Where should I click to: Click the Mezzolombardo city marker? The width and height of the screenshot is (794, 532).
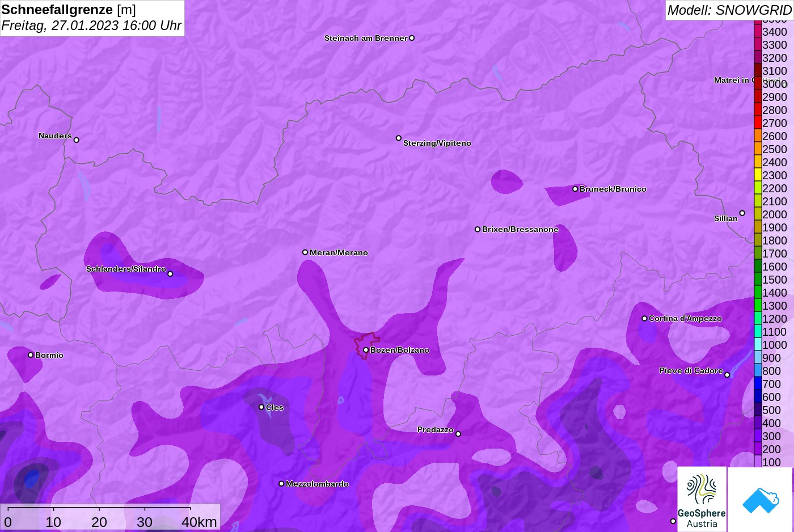pyautogui.click(x=281, y=484)
